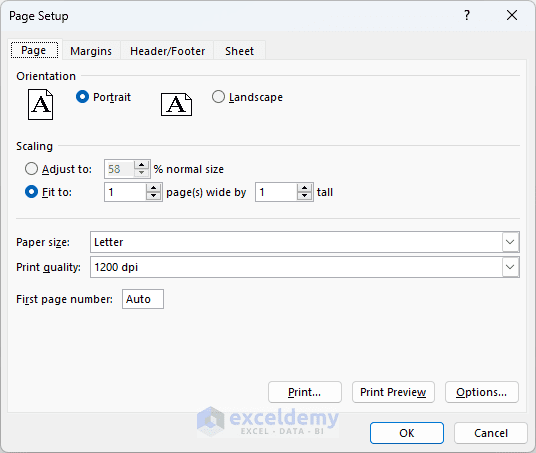Select the Portrait radio button
Image resolution: width=536 pixels, height=453 pixels.
[x=82, y=97]
